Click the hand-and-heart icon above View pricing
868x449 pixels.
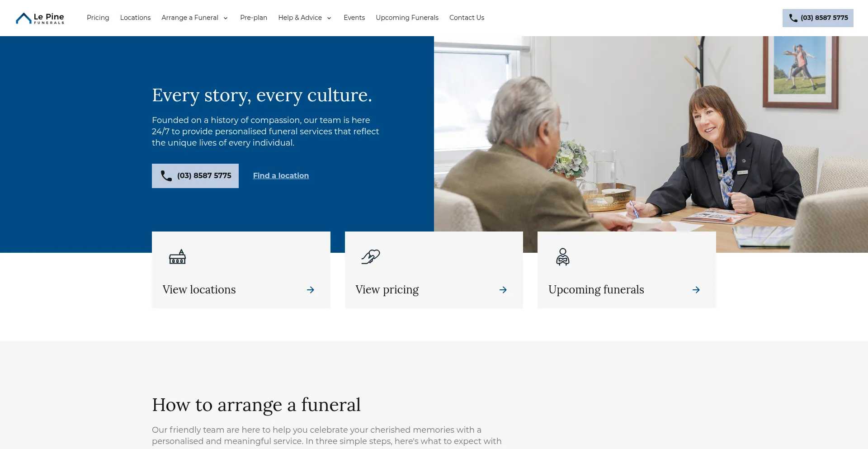[370, 257]
